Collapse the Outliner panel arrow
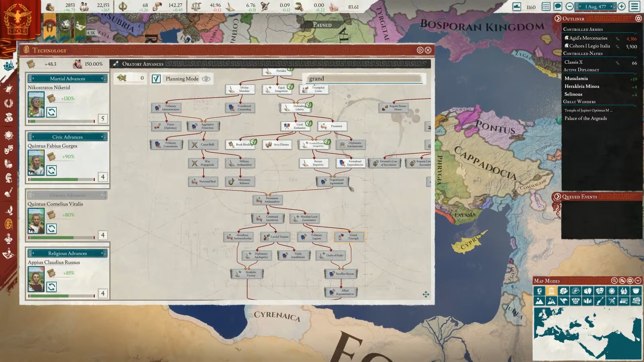Viewport: 644px width, 362px height. click(558, 19)
